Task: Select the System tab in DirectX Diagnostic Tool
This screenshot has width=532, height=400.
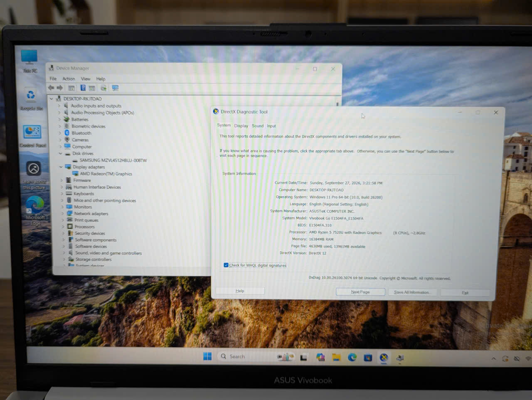Action: pos(224,125)
